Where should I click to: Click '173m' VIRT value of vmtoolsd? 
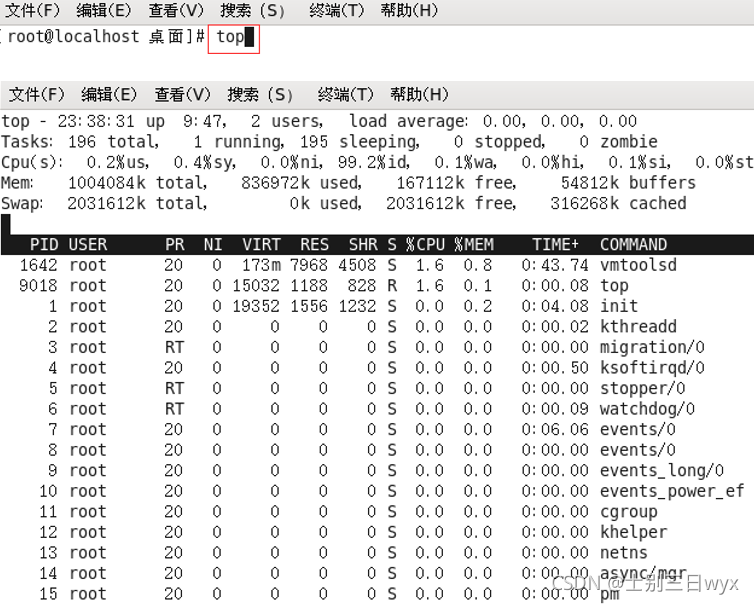[x=261, y=265]
